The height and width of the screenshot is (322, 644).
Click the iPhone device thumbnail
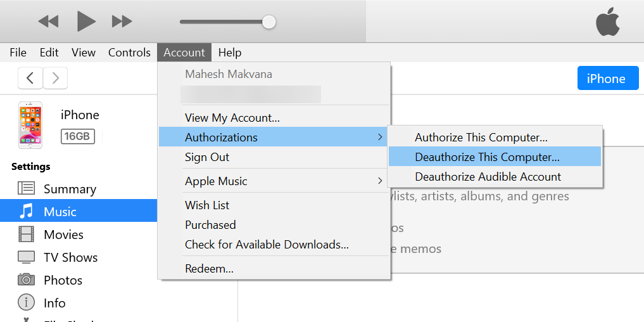[30, 125]
